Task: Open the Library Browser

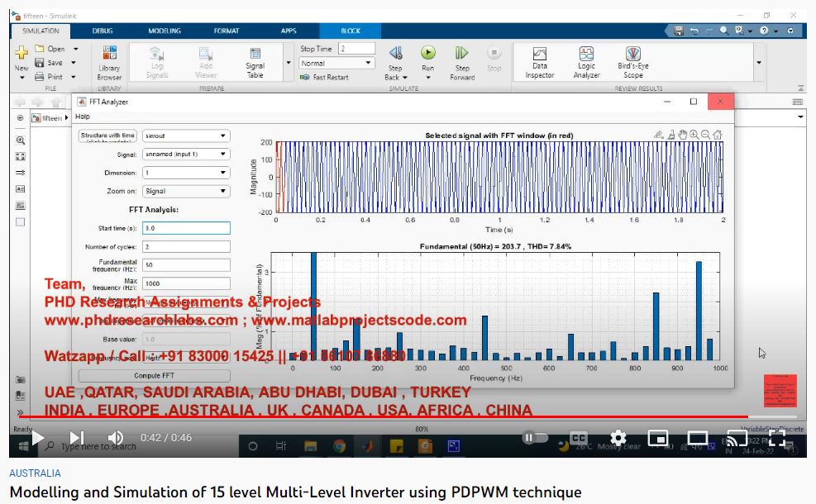Action: click(x=109, y=61)
